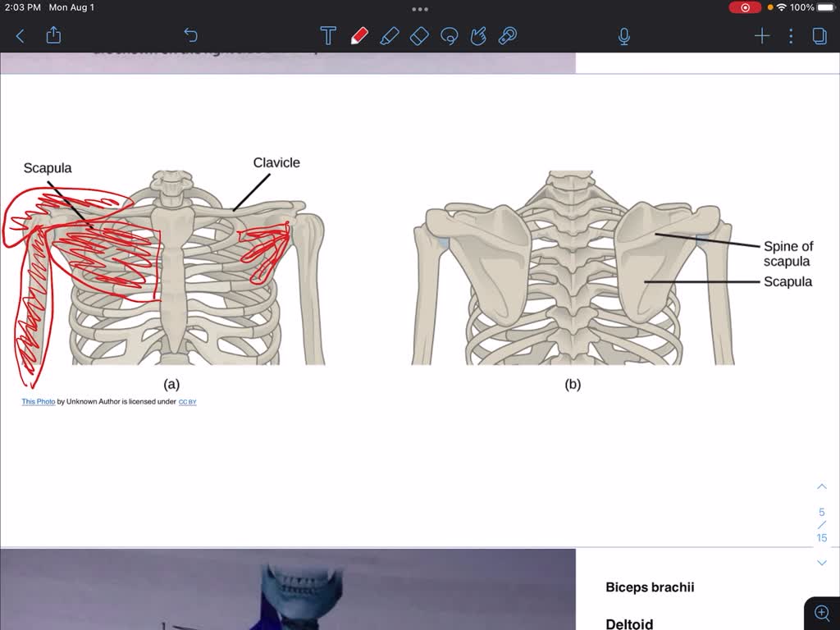The height and width of the screenshot is (630, 840).
Task: Jump to next page with down chevron
Action: (x=822, y=562)
